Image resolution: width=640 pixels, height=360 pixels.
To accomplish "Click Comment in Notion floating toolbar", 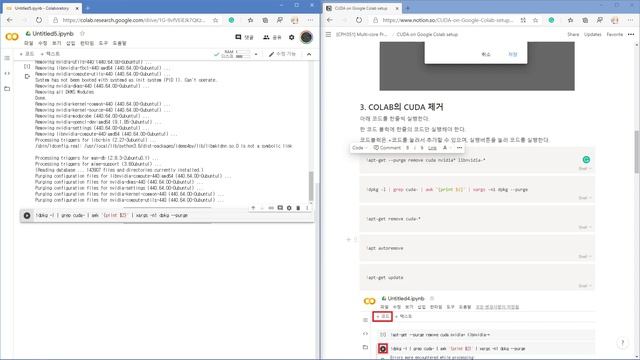I will [x=387, y=148].
